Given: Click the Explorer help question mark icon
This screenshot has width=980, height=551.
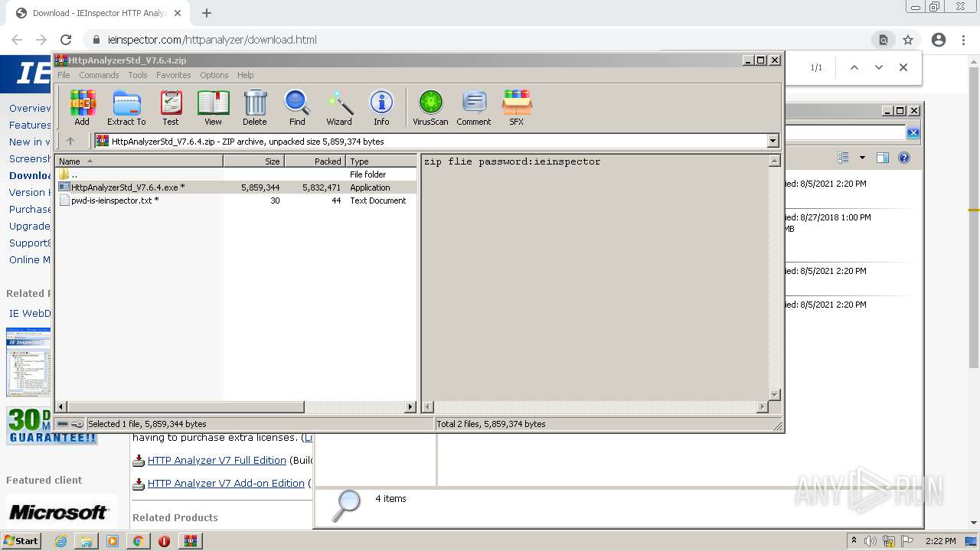Looking at the screenshot, I should pos(904,158).
